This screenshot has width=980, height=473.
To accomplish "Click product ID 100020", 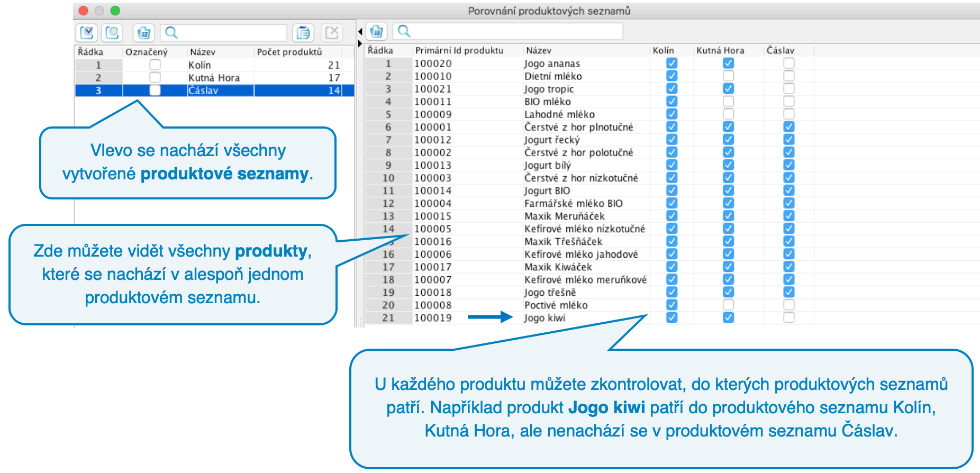I will 433,63.
